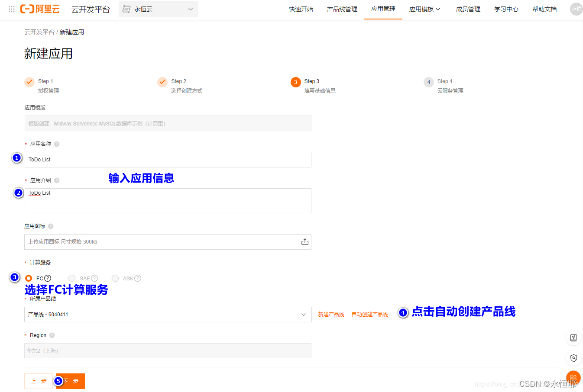Viewport: 583px width, 392px height.
Task: Open the app grid launcher icon
Action: (x=12, y=9)
